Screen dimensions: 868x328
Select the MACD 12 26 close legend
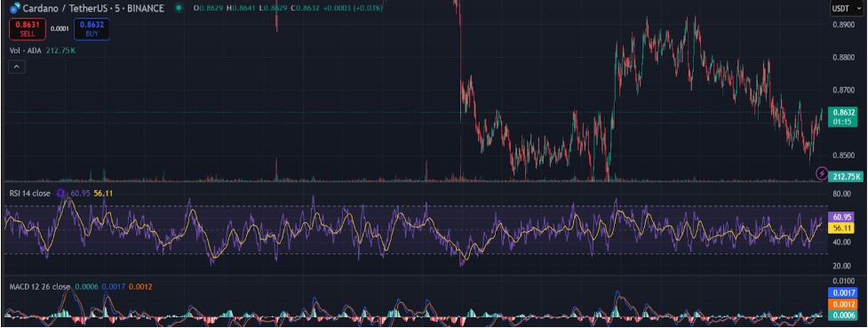pos(40,287)
